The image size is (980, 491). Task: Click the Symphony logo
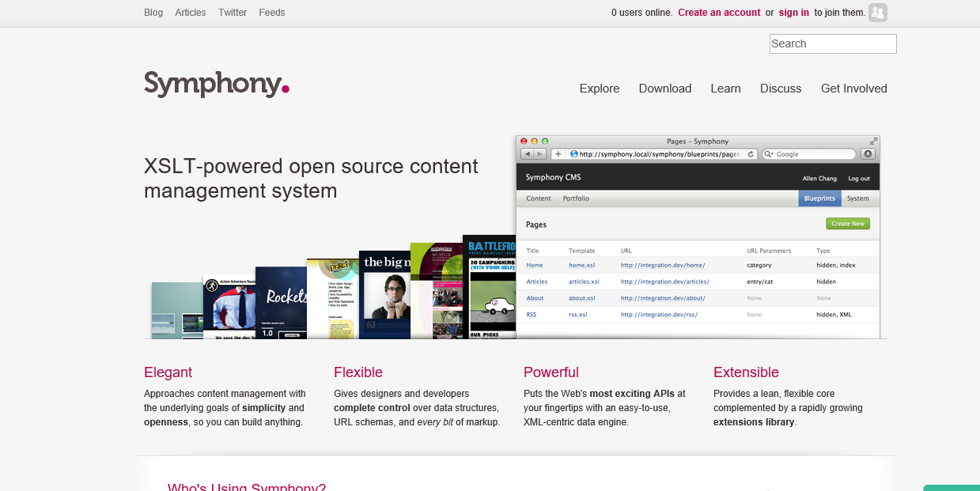[217, 84]
